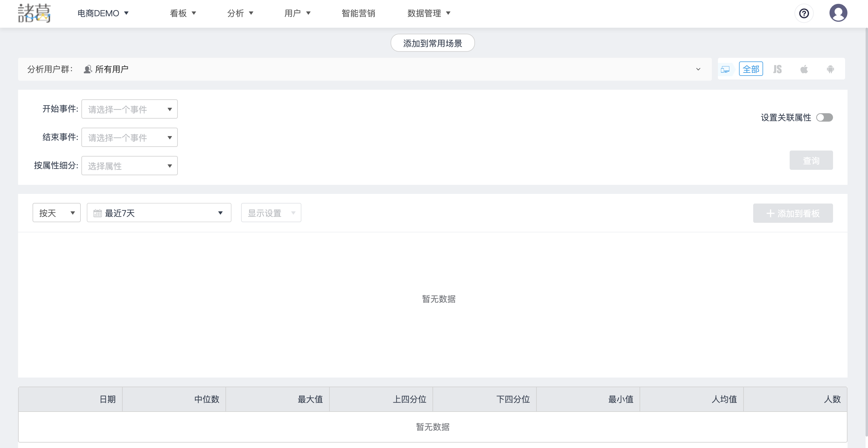Viewport: 868px width, 448px height.
Task: Open the 分析 menu
Action: (240, 14)
